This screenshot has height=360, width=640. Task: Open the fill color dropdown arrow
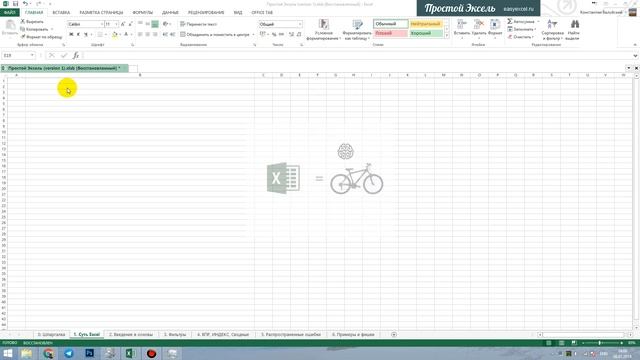point(120,35)
